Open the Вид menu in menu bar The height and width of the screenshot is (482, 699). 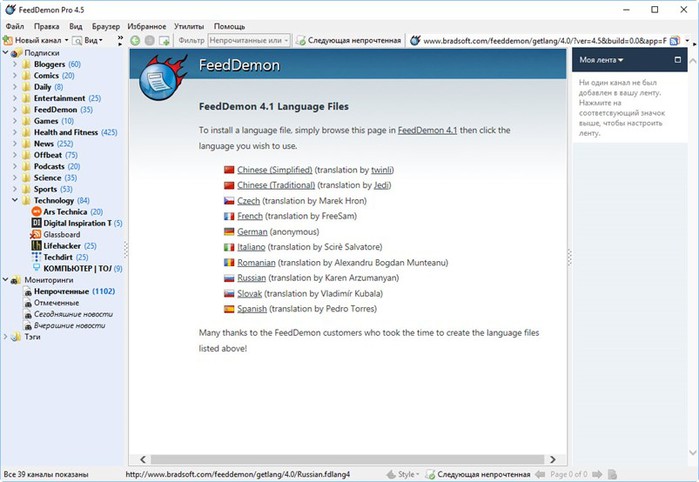pyautogui.click(x=76, y=26)
